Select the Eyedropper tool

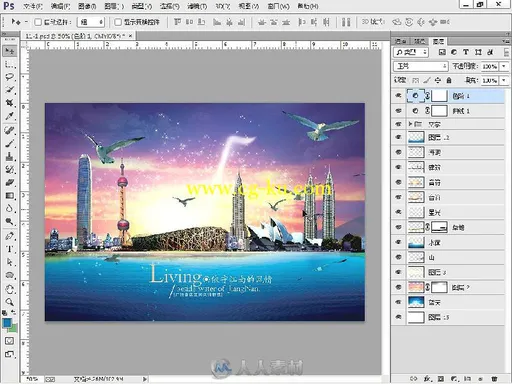click(x=10, y=116)
